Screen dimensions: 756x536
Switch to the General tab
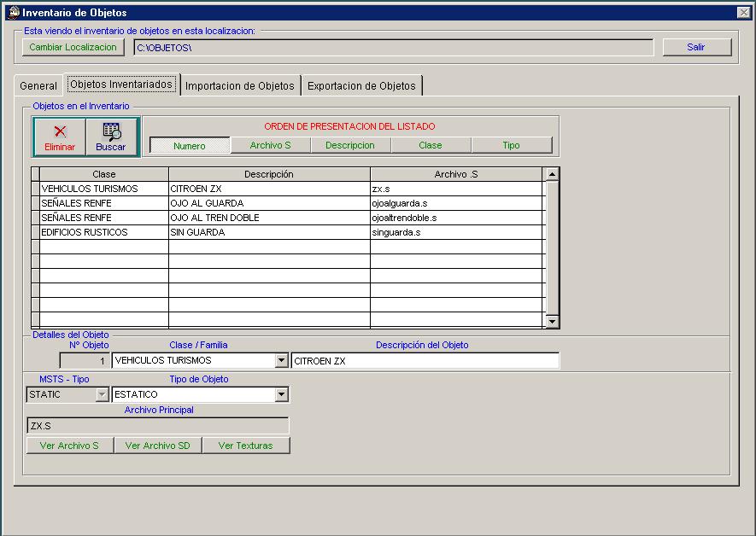pyautogui.click(x=38, y=85)
